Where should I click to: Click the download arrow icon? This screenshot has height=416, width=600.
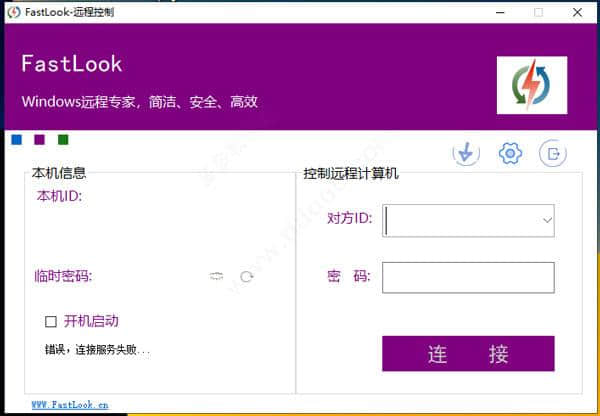coord(466,153)
